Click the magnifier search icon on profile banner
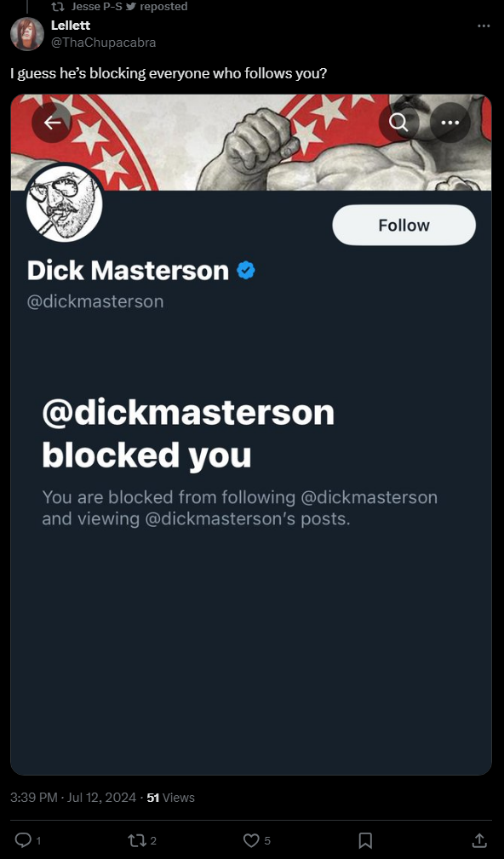 (398, 123)
